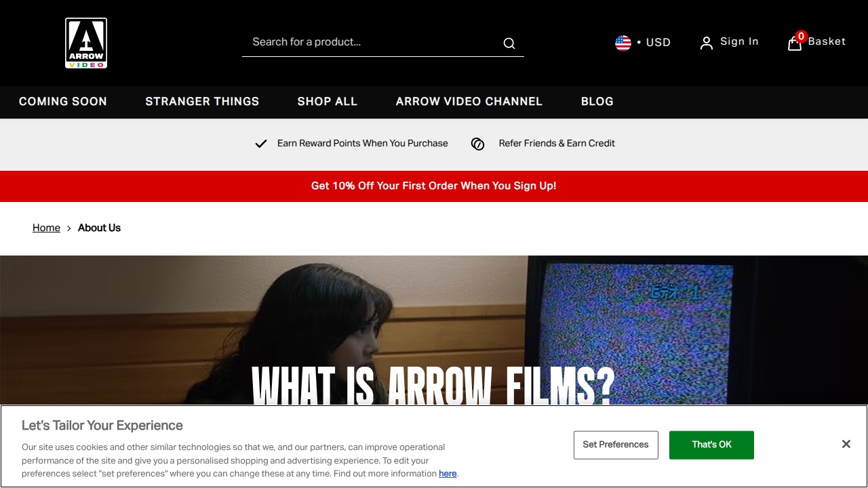
Task: Click Refer Friends & Earn Credit
Action: (557, 143)
